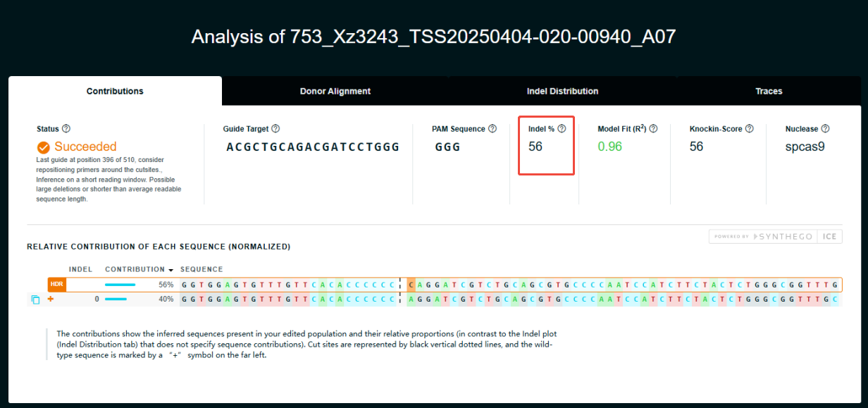This screenshot has height=408, width=868.
Task: Click the Model Fit R² help icon
Action: pos(652,128)
